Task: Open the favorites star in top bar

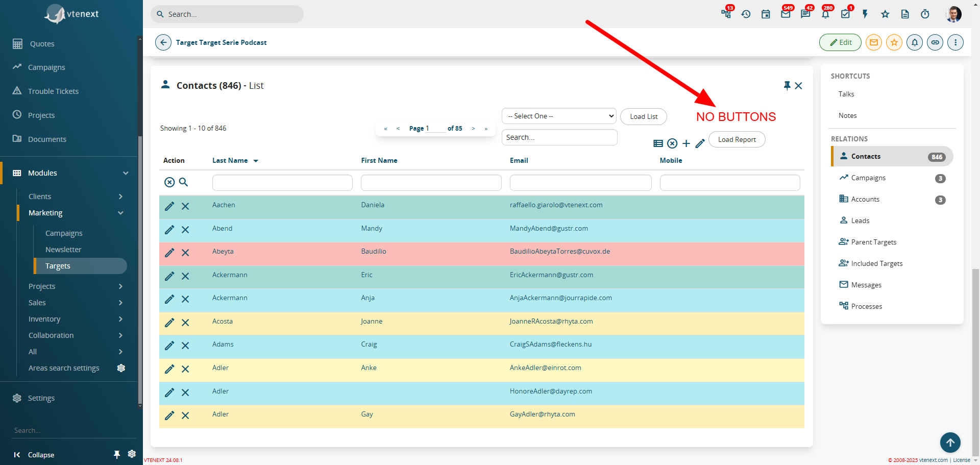Action: pyautogui.click(x=885, y=14)
